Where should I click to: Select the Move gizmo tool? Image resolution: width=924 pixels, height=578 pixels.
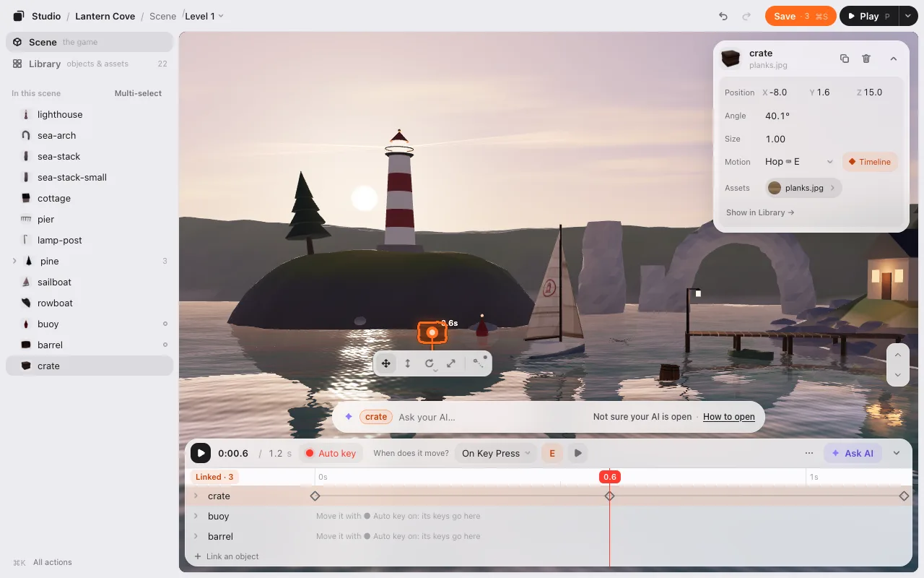click(386, 363)
